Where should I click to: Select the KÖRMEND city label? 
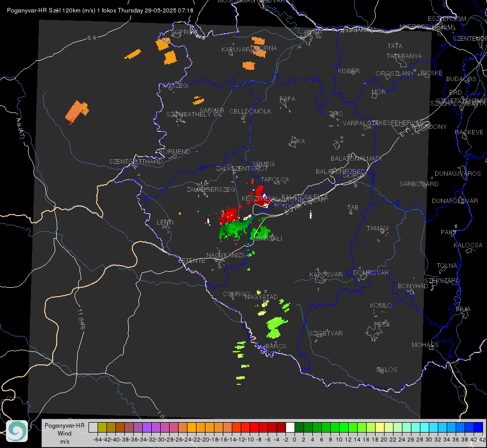[175, 152]
